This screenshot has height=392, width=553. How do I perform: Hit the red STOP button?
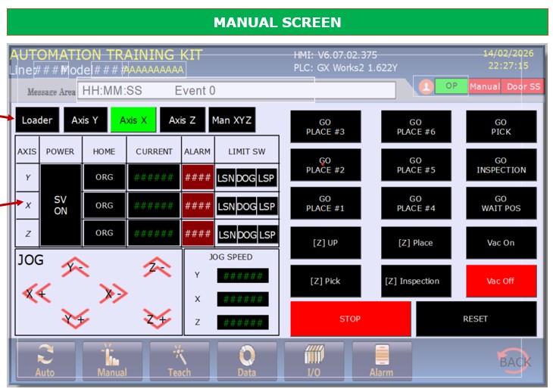[351, 319]
